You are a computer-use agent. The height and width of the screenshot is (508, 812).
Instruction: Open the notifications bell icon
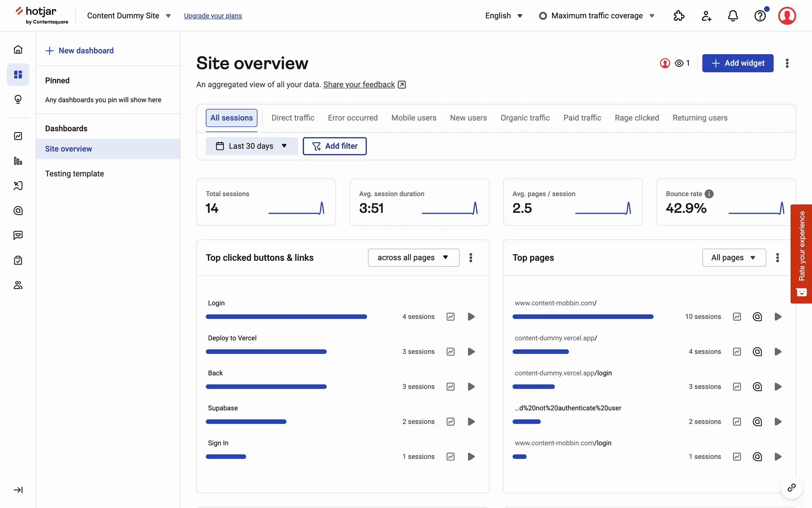[733, 16]
